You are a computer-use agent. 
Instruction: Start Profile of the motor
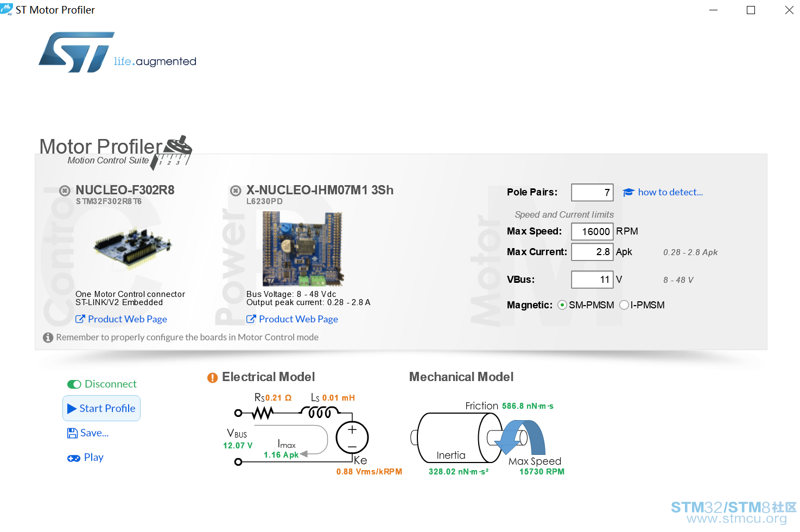coord(101,408)
